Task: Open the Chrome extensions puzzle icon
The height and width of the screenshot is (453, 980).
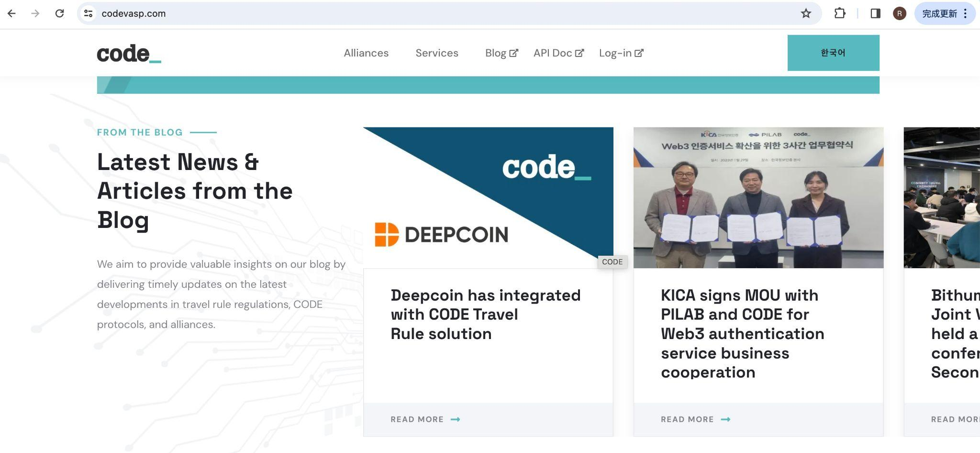Action: (840, 13)
